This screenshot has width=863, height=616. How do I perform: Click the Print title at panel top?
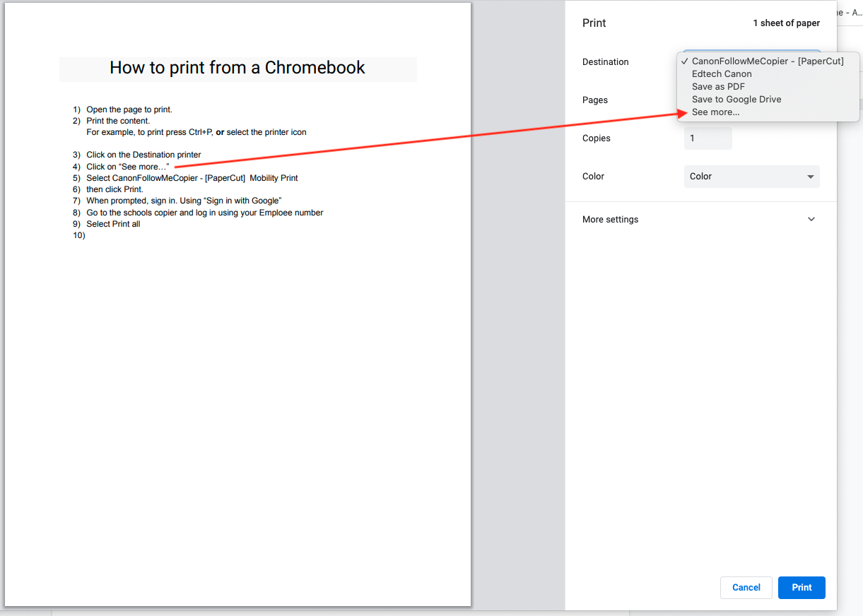pyautogui.click(x=594, y=23)
